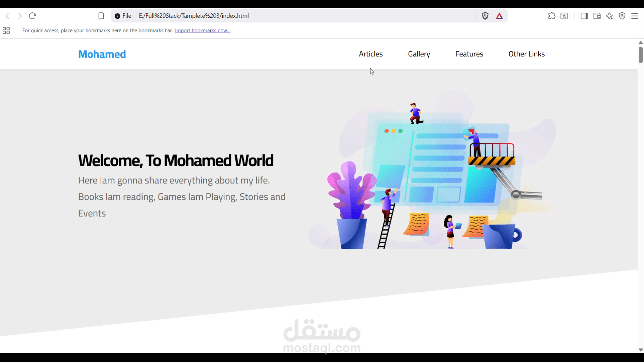Viewport: 644px width, 362px height.
Task: Open the browser Extensions menu
Action: (552, 16)
